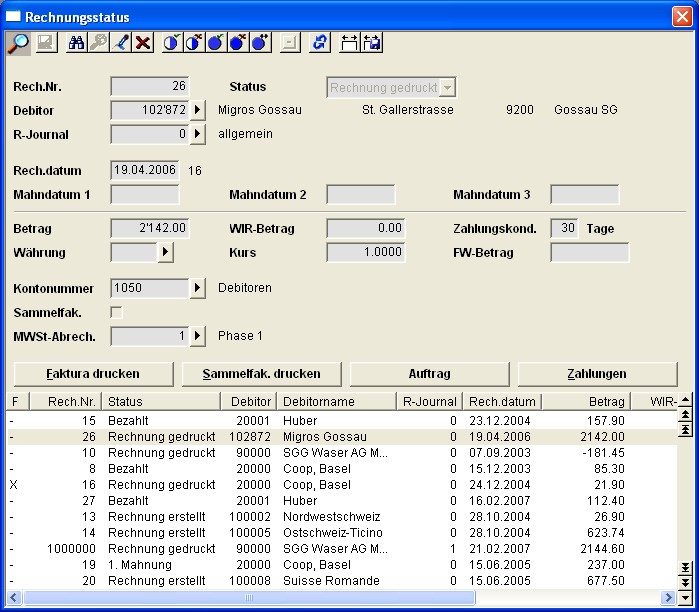699x612 pixels.
Task: Click the Kurs field 1.0000
Action: 366,252
